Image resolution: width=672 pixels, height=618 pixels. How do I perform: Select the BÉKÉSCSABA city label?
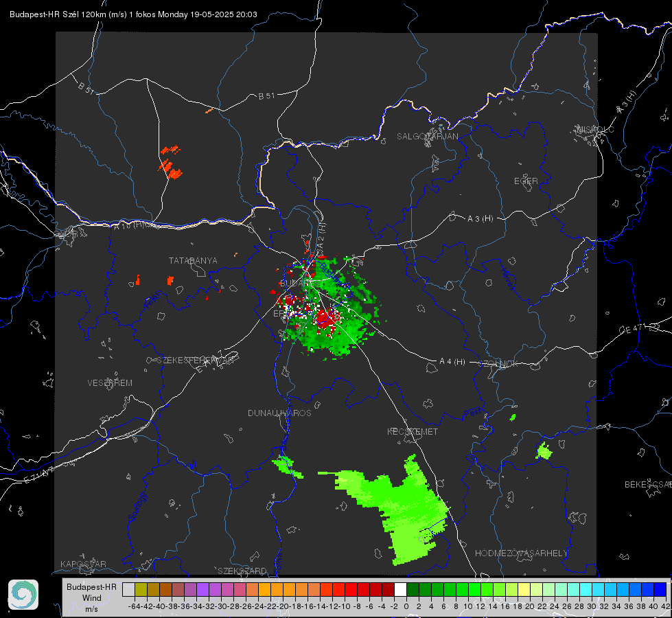[x=648, y=485]
